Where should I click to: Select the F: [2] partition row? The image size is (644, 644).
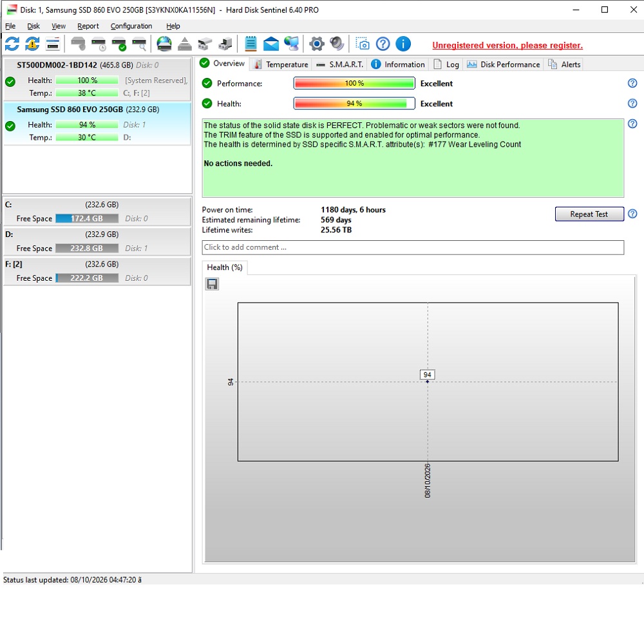pos(97,271)
